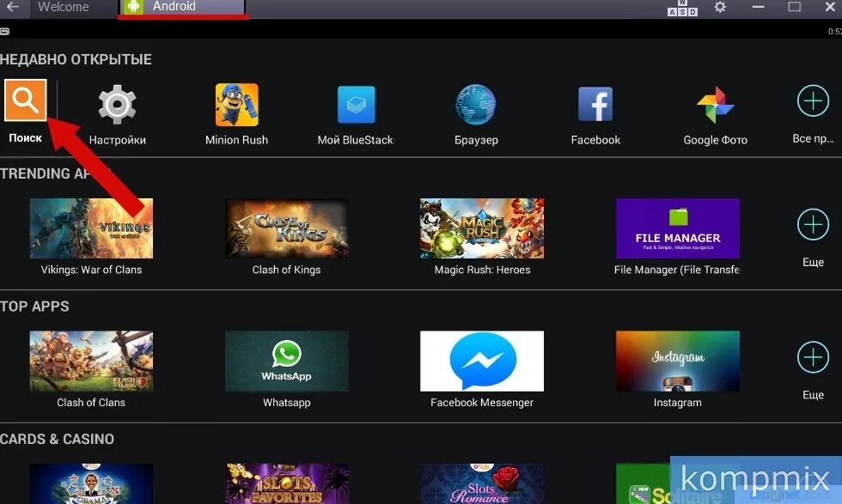The width and height of the screenshot is (842, 504).
Task: Launch the Браузер globe icon
Action: (x=476, y=105)
